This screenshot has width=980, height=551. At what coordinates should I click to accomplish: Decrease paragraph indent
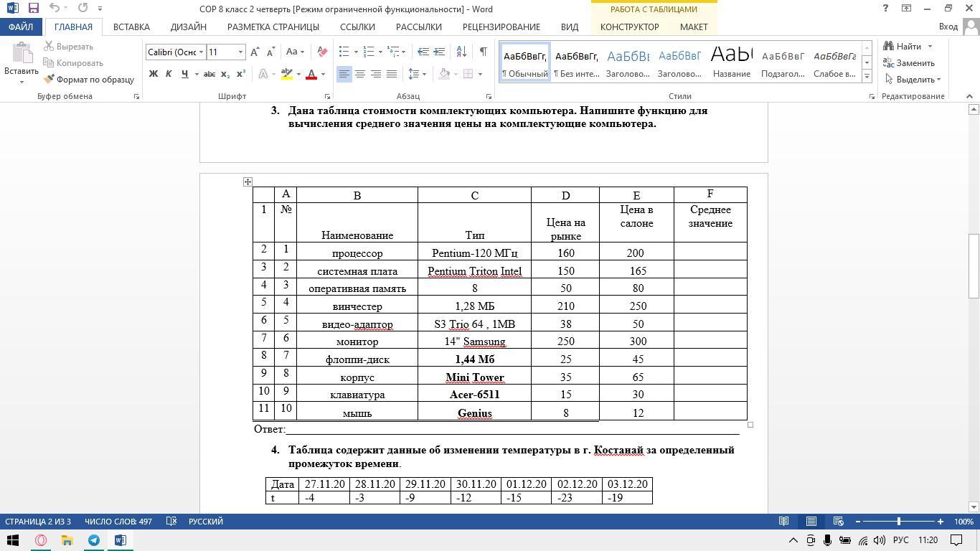[x=423, y=52]
